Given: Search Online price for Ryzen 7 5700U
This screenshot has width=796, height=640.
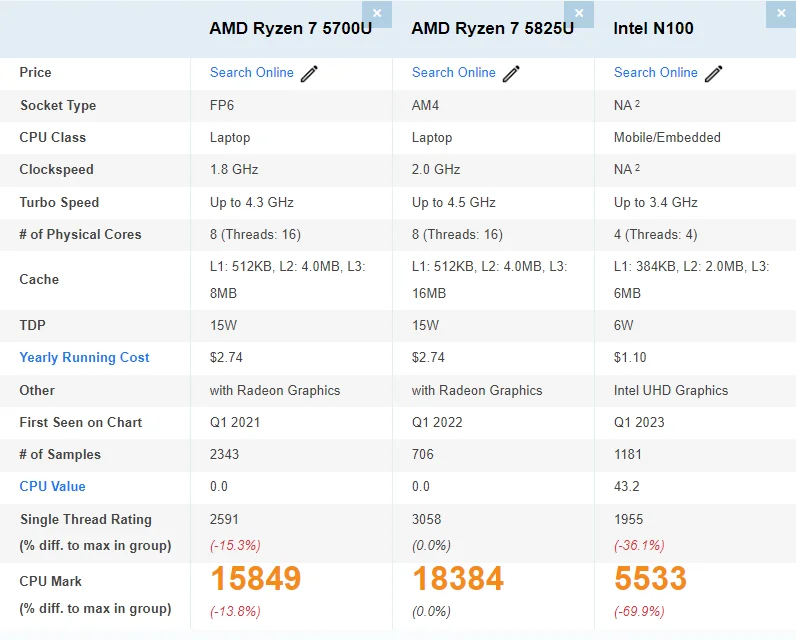Looking at the screenshot, I should click(x=252, y=72).
